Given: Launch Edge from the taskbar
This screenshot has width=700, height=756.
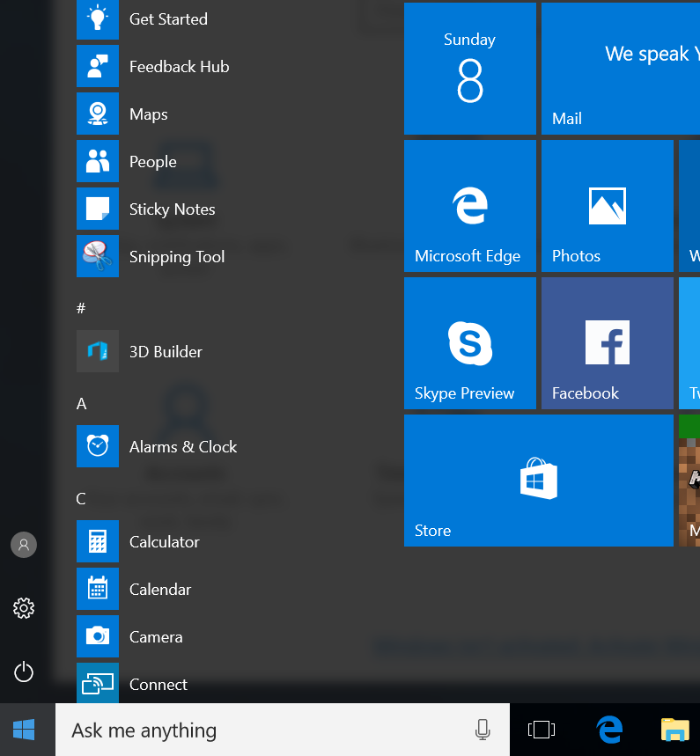Looking at the screenshot, I should coord(609,730).
